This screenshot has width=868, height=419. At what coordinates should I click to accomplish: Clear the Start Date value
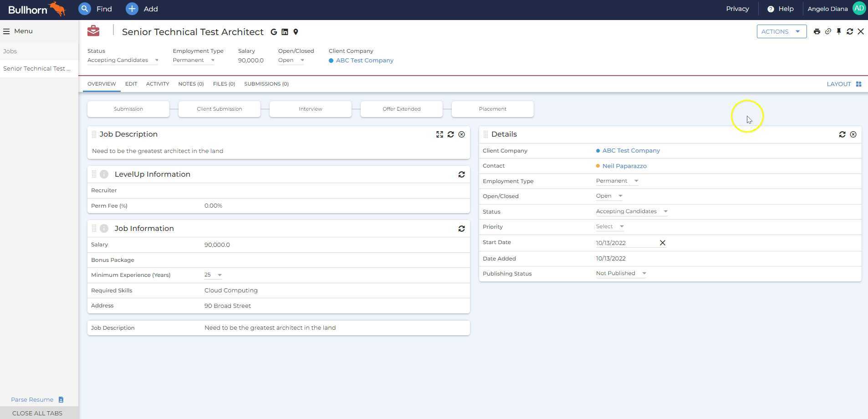[663, 243]
